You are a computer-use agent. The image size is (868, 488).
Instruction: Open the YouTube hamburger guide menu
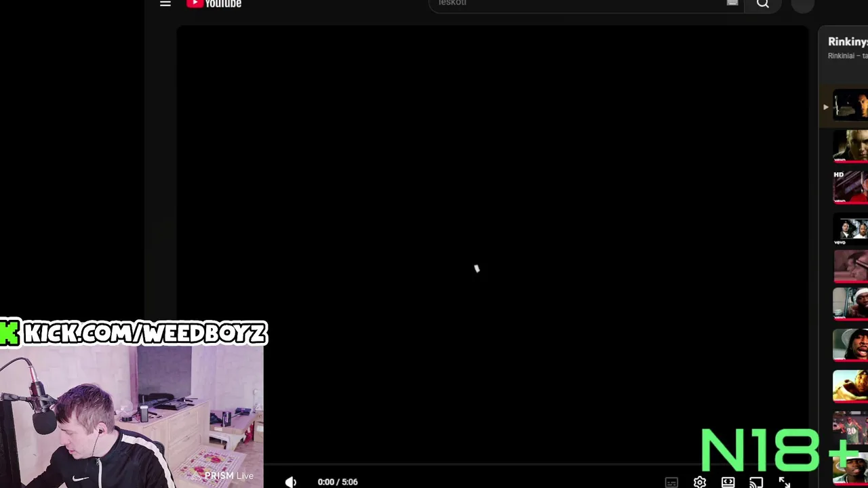165,3
